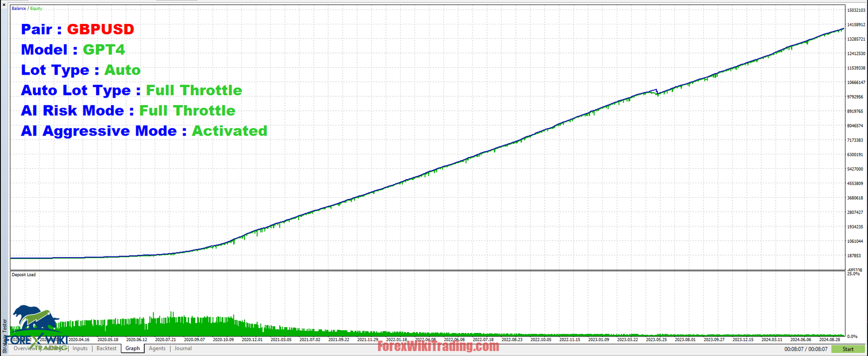Click the 2021.03.05 date label
The height and width of the screenshot is (356, 868).
pos(281,340)
